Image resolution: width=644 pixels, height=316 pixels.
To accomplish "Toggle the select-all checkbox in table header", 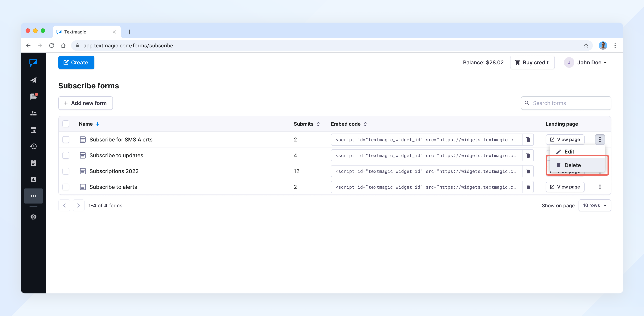I will [66, 124].
